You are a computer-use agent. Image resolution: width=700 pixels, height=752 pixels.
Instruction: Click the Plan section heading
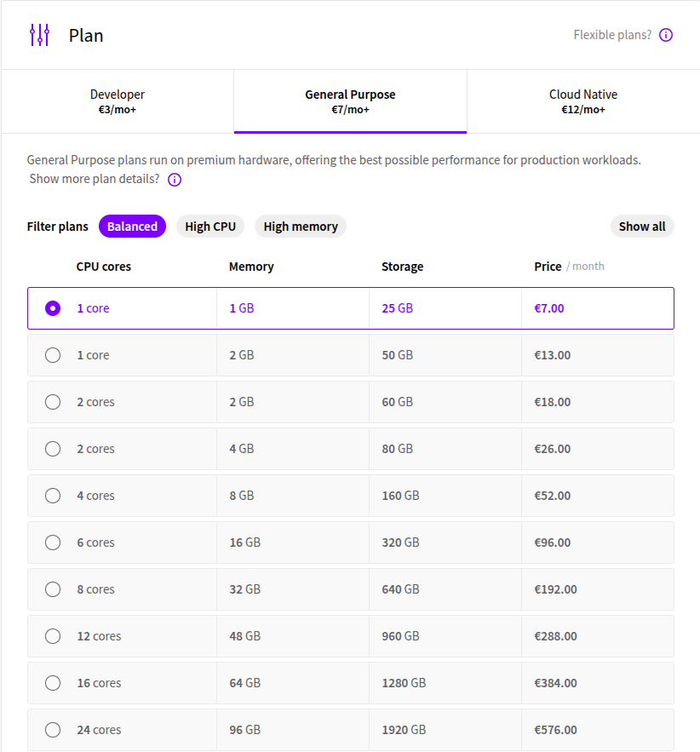point(86,36)
